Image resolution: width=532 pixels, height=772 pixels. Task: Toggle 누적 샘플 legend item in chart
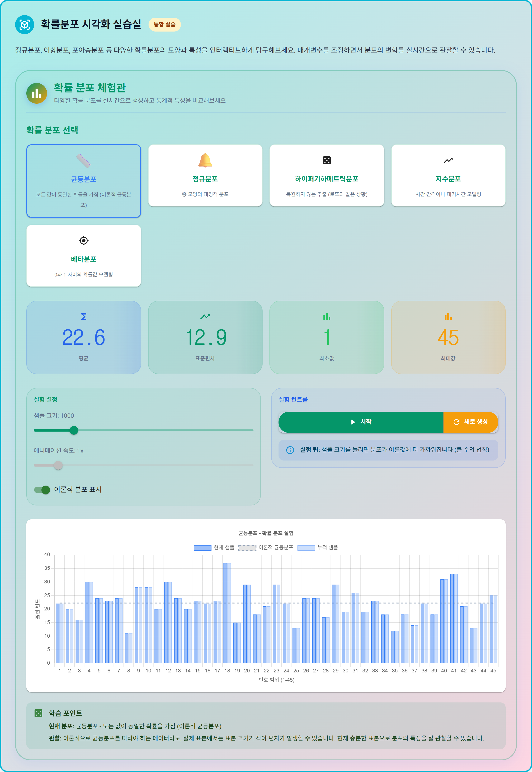(318, 548)
